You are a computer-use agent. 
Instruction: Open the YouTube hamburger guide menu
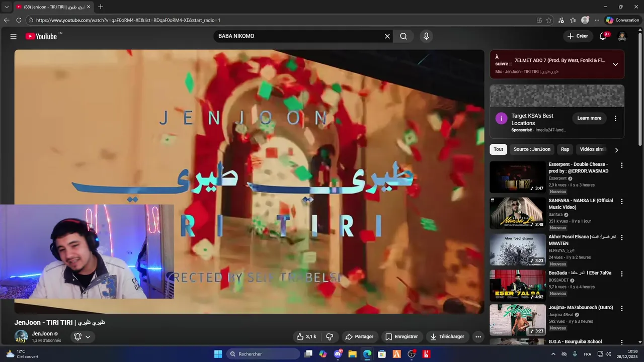coord(14,36)
